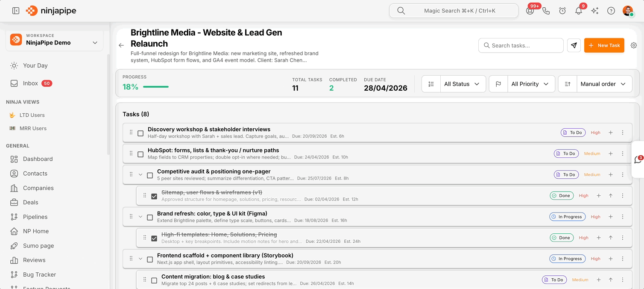Collapse the Brand refresh task subtasks
The height and width of the screenshot is (289, 644).
(x=141, y=217)
